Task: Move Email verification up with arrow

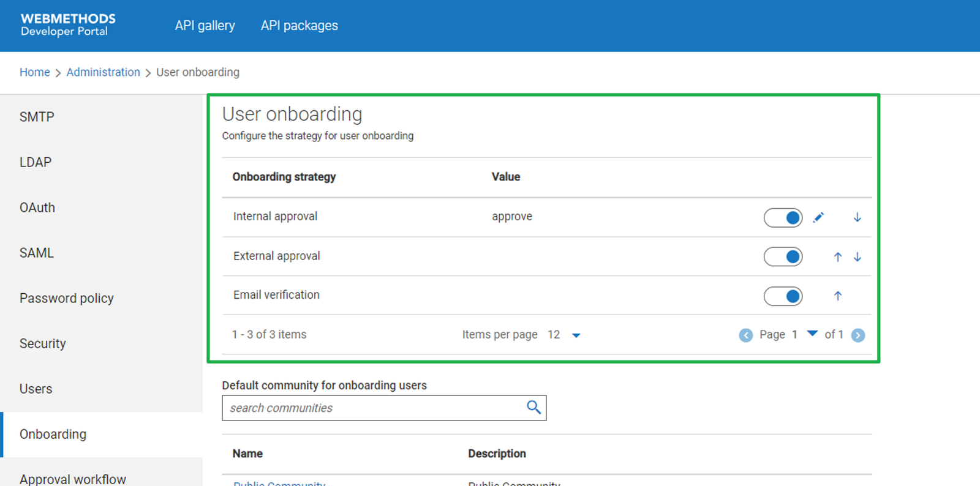Action: tap(838, 296)
